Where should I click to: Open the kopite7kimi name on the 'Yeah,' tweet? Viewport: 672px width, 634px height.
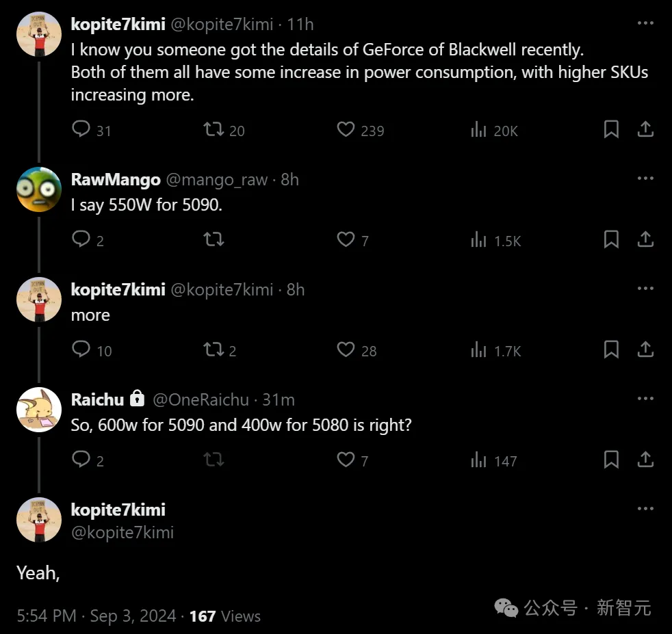[118, 510]
